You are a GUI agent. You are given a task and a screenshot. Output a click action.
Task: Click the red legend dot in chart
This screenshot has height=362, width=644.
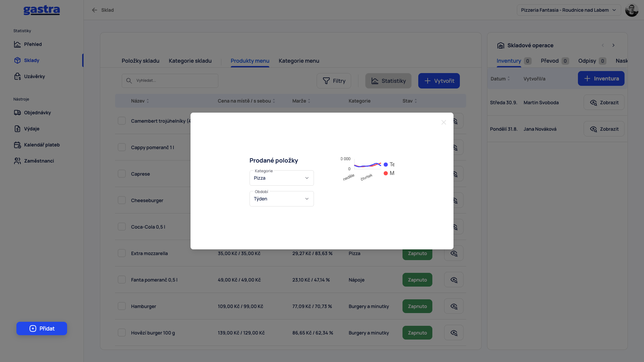(x=386, y=173)
